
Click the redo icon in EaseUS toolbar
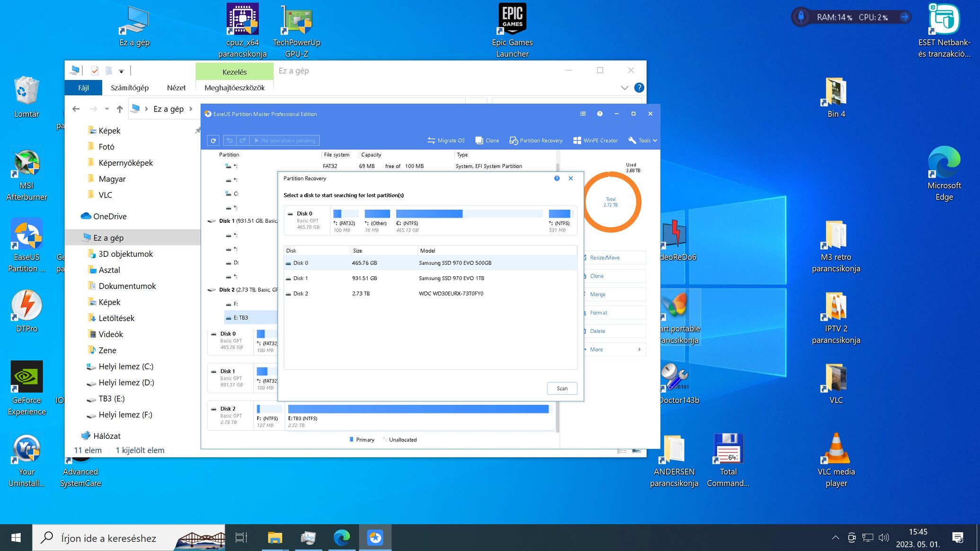pos(242,140)
